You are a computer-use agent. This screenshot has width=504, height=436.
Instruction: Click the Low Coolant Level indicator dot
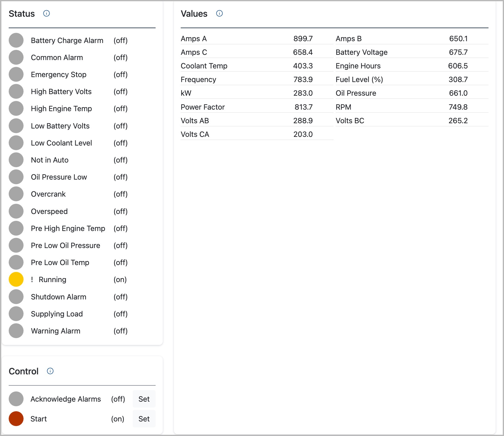click(16, 143)
